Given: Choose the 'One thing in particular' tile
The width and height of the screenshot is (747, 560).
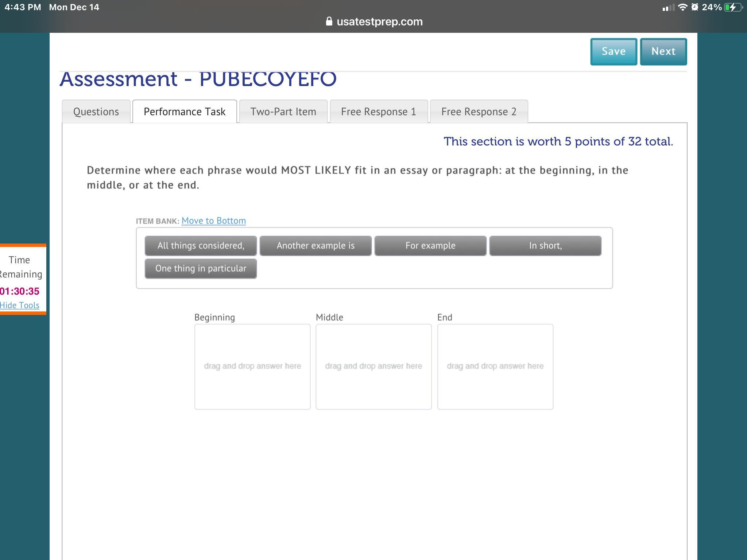Looking at the screenshot, I should tap(201, 269).
